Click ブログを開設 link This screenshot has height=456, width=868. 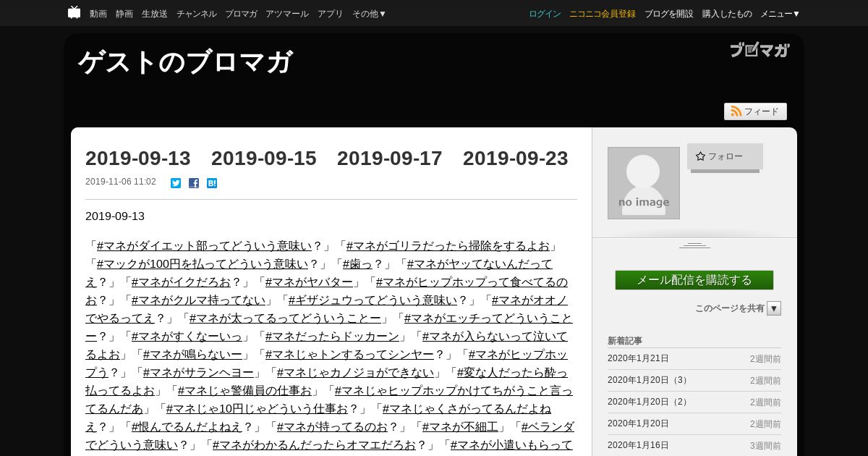(x=669, y=14)
